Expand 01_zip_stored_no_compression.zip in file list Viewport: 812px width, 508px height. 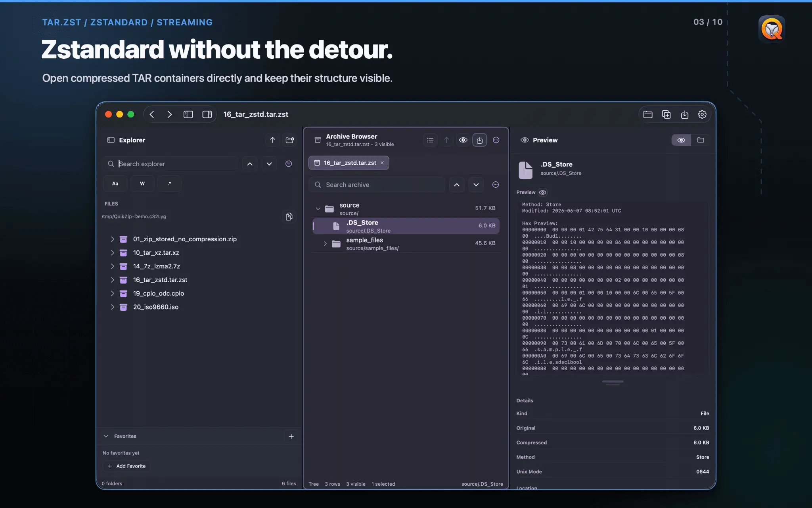(112, 239)
